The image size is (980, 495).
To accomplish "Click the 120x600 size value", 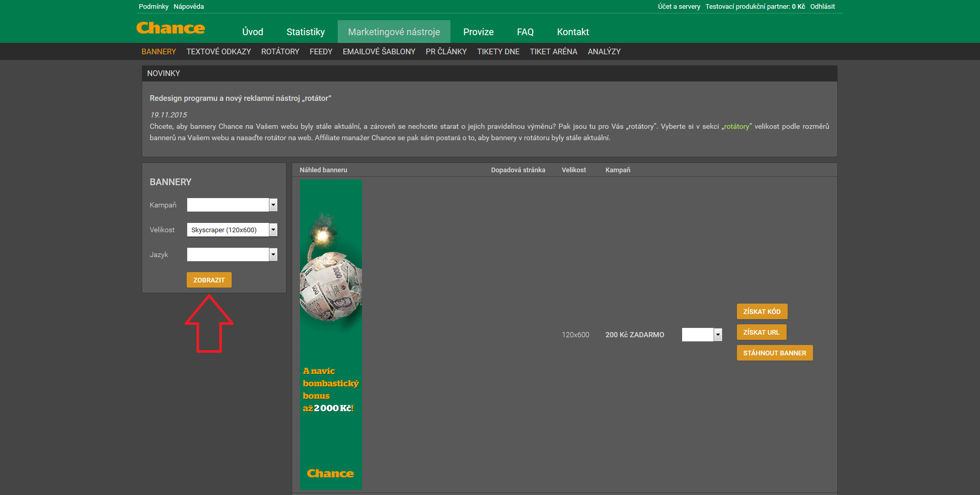I will [576, 335].
